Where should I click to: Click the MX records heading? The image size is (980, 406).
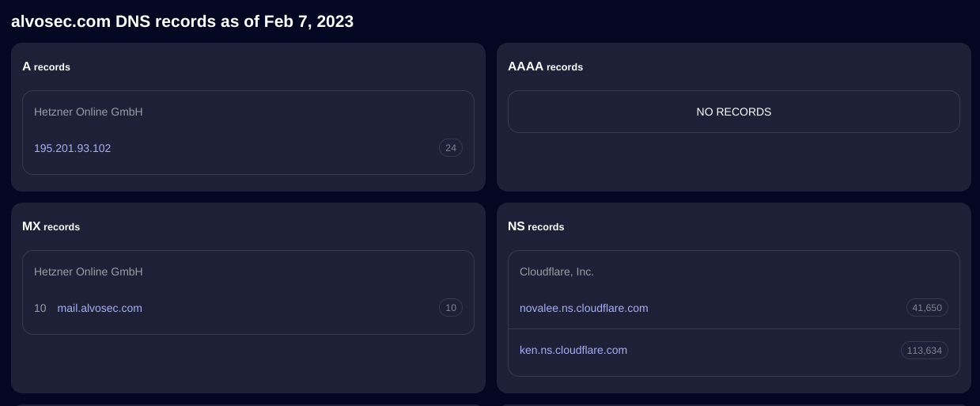[x=51, y=227]
